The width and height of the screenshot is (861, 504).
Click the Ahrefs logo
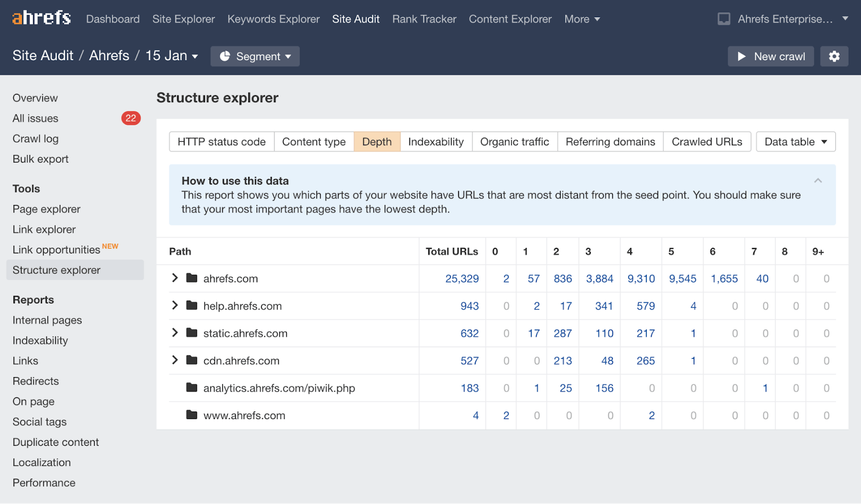click(x=41, y=18)
